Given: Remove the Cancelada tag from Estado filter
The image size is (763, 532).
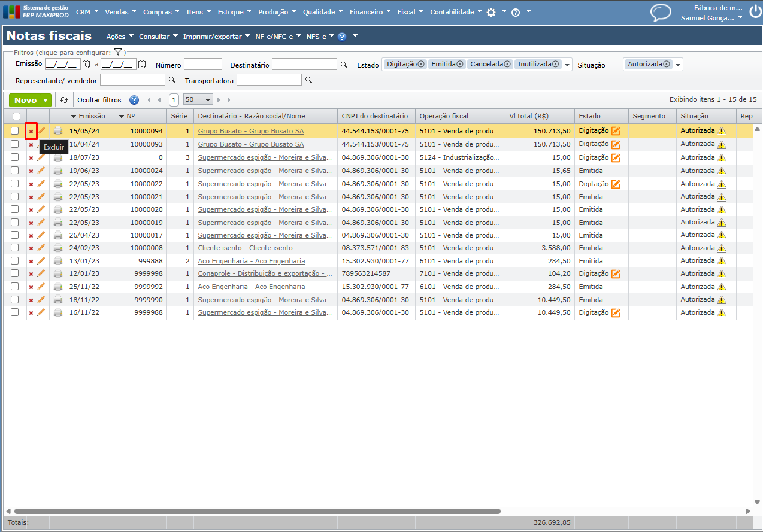Looking at the screenshot, I should click(x=507, y=64).
